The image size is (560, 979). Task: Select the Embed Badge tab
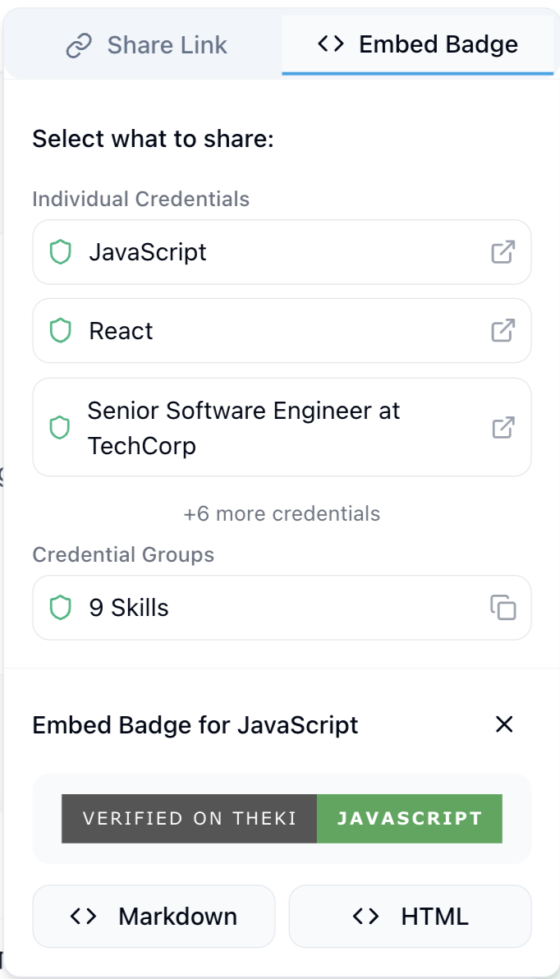[x=418, y=45]
